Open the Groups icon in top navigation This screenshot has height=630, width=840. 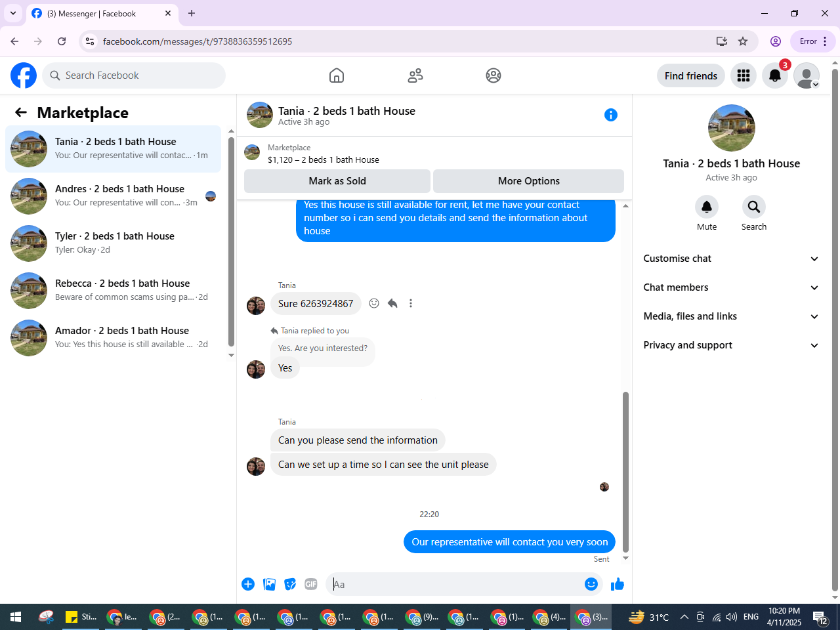pos(493,75)
